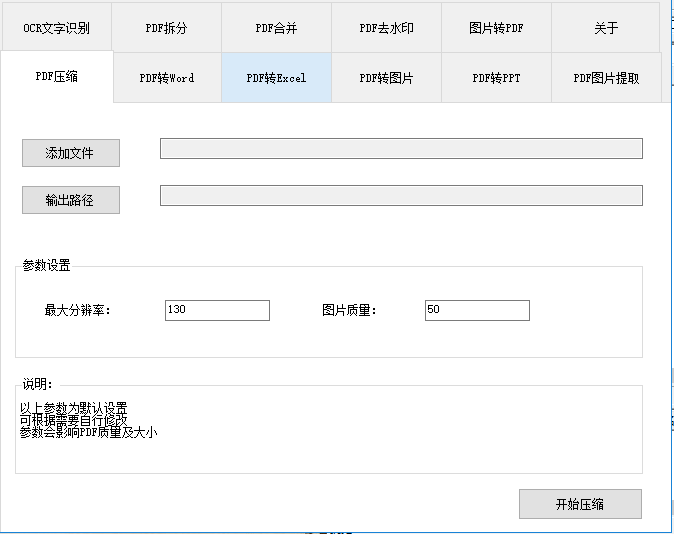Switch to the PDF转PPT tab
The image size is (674, 534).
coord(496,78)
